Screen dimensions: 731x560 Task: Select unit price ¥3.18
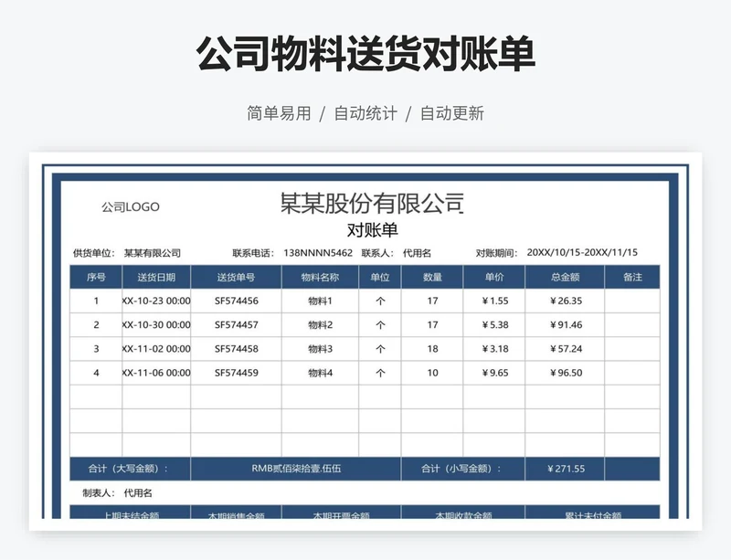(x=494, y=349)
